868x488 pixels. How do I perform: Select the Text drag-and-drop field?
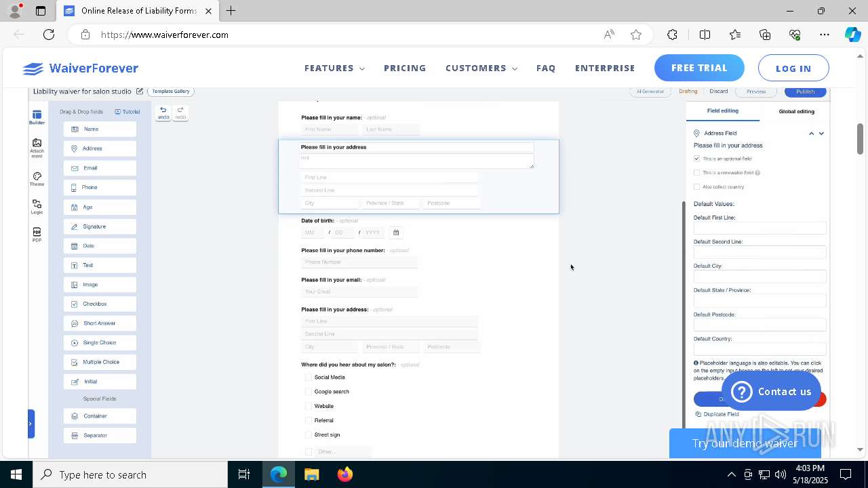pyautogui.click(x=100, y=265)
